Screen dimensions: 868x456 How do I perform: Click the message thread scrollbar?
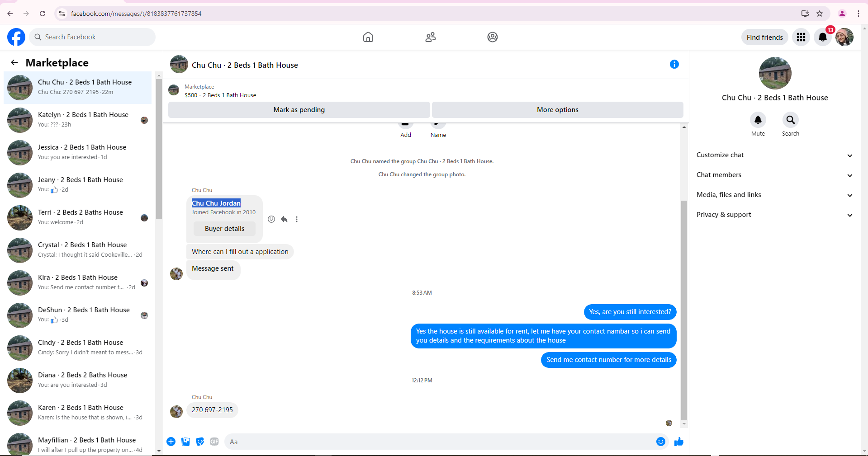pyautogui.click(x=684, y=310)
